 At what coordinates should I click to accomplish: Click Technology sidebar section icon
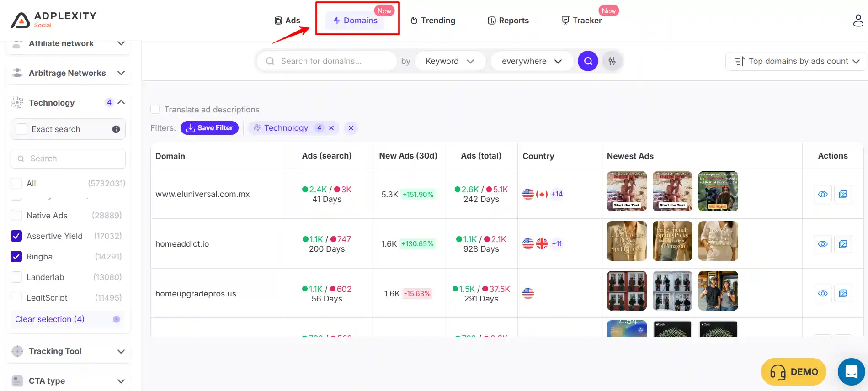click(x=17, y=102)
